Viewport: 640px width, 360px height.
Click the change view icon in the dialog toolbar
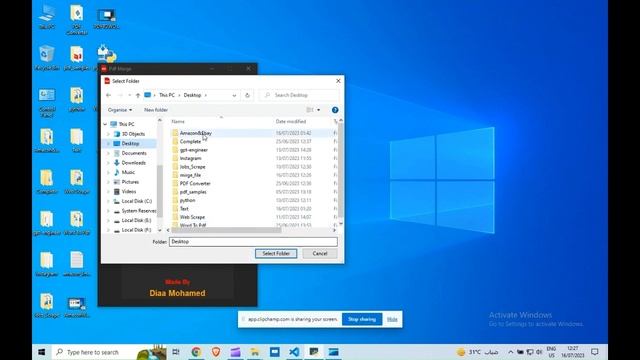310,110
